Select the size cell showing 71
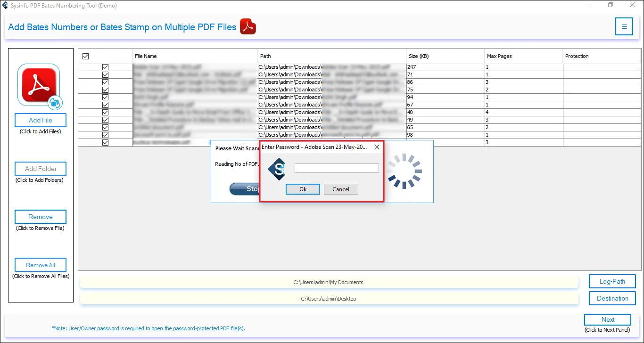This screenshot has height=343, width=644. (446, 74)
